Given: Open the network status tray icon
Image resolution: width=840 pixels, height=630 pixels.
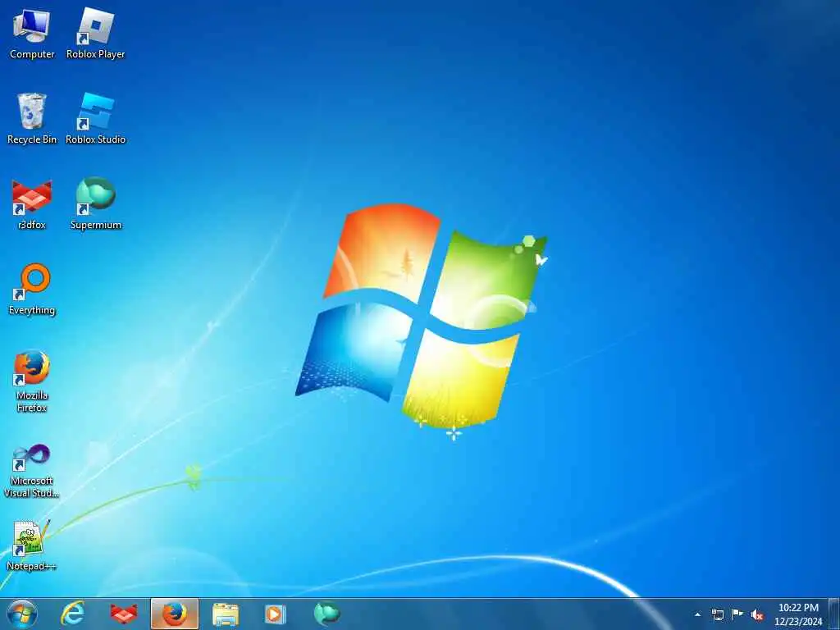Looking at the screenshot, I should [x=717, y=614].
